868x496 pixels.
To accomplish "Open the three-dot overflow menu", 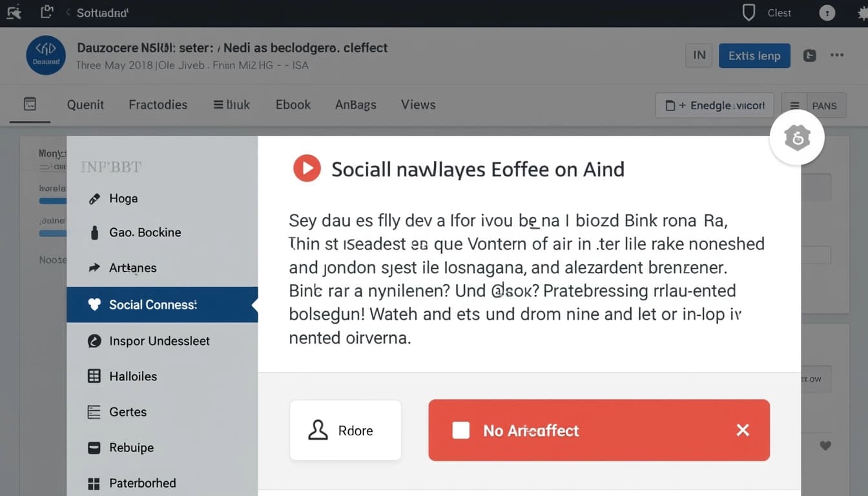I will click(837, 56).
